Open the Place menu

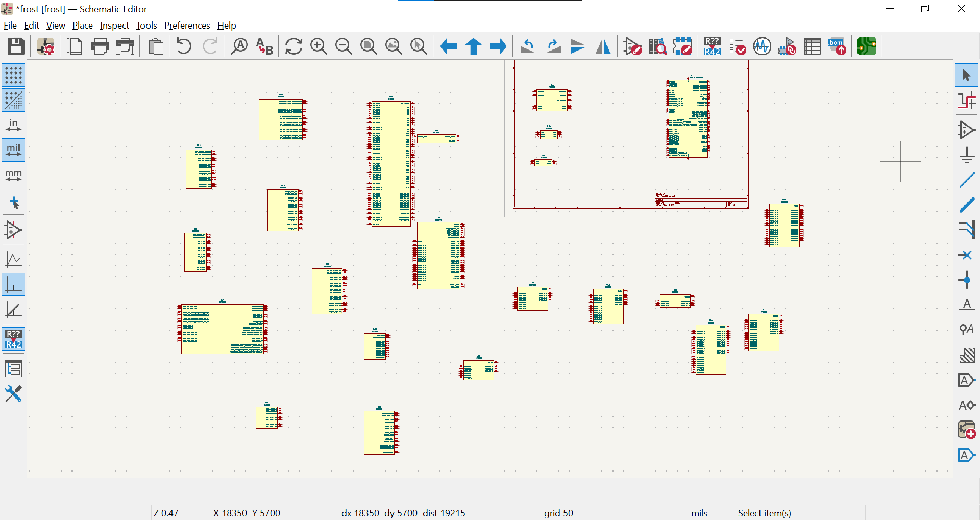82,26
